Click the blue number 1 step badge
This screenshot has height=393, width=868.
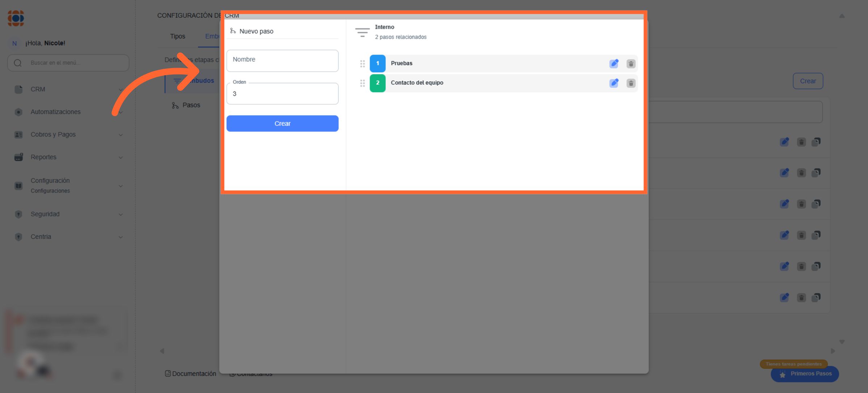(378, 63)
